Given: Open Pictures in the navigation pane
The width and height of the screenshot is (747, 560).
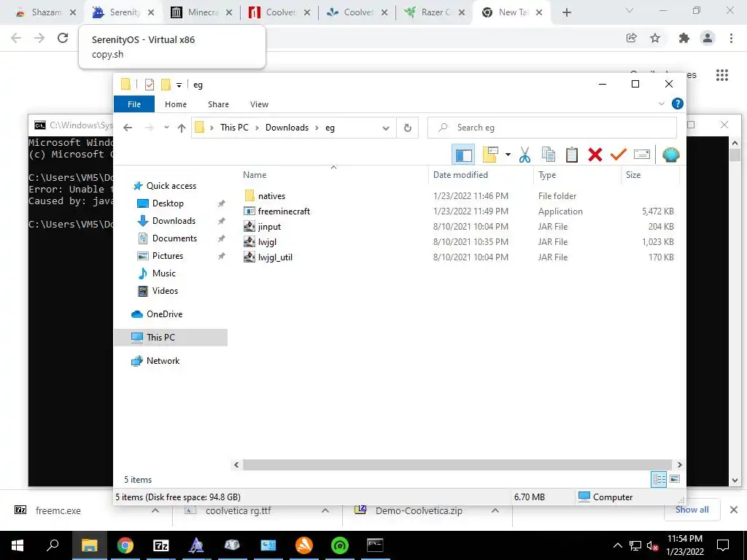Looking at the screenshot, I should point(167,256).
